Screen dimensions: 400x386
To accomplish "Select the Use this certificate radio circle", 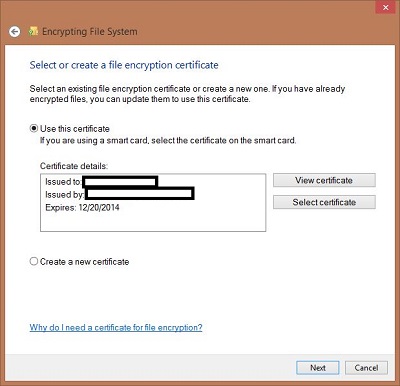I will tap(34, 128).
